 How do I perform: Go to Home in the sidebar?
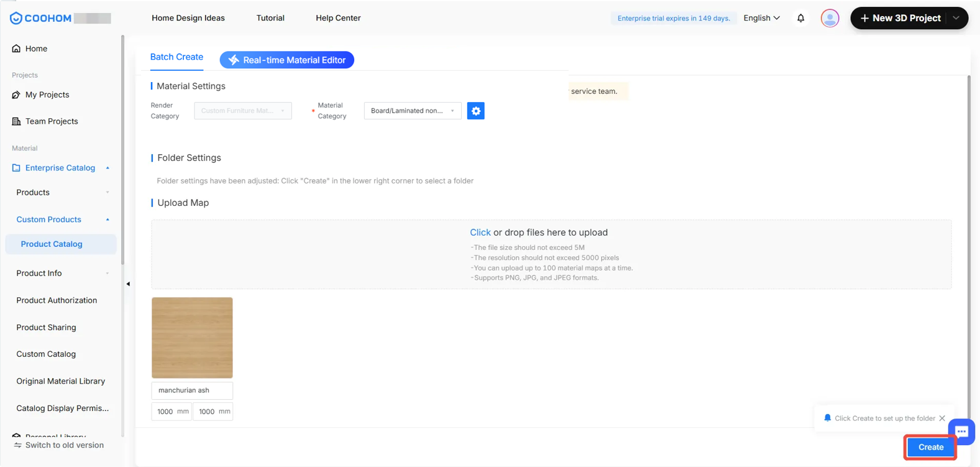pyautogui.click(x=36, y=49)
